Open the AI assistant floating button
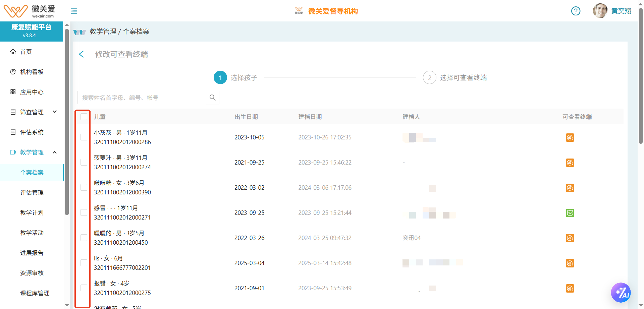This screenshot has width=644, height=309. click(x=621, y=293)
